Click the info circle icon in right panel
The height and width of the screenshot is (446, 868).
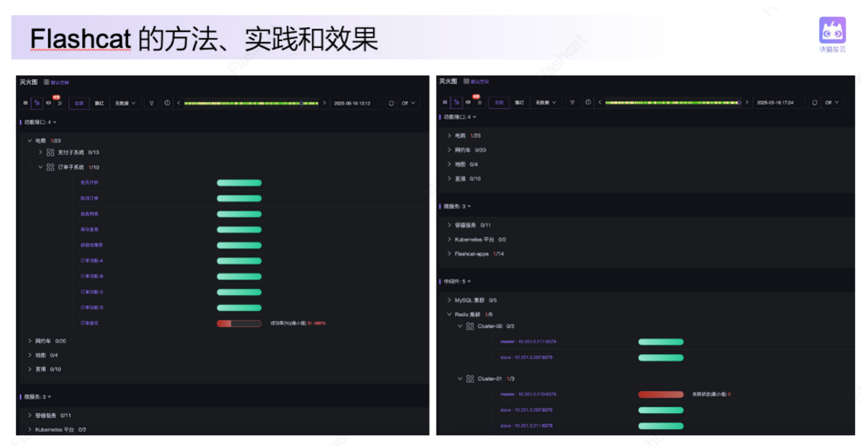pos(588,102)
